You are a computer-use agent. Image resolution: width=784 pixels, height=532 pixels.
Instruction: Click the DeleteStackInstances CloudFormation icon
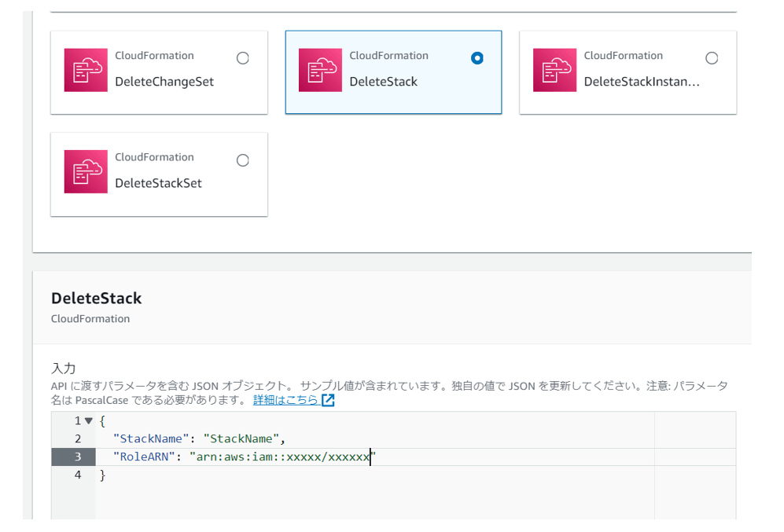(554, 71)
